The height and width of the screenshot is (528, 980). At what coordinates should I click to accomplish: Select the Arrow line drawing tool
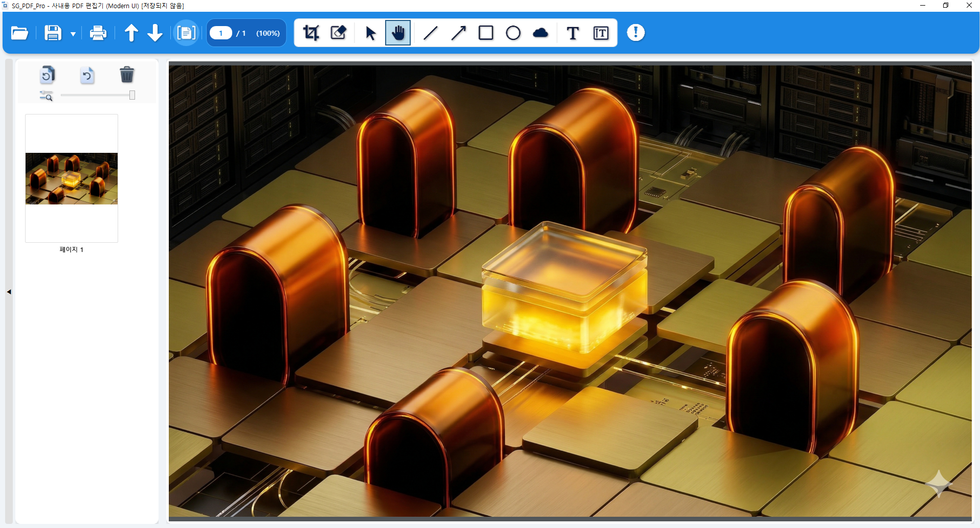pos(458,33)
